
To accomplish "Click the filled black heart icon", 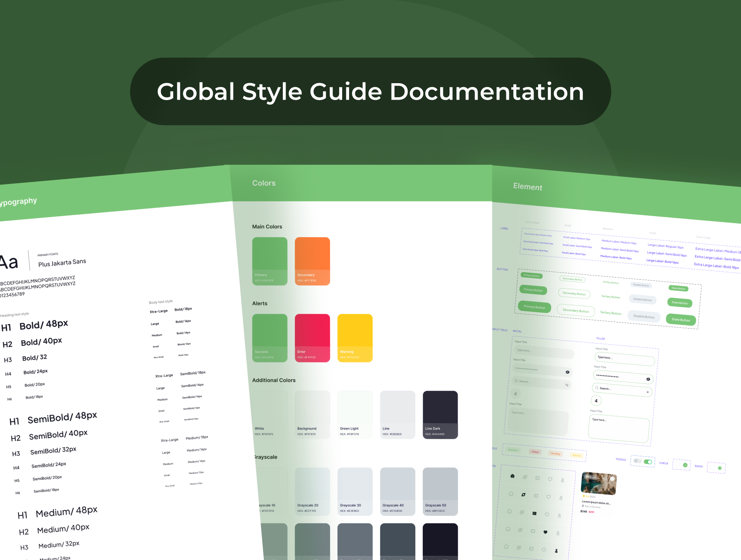I will pos(545,532).
